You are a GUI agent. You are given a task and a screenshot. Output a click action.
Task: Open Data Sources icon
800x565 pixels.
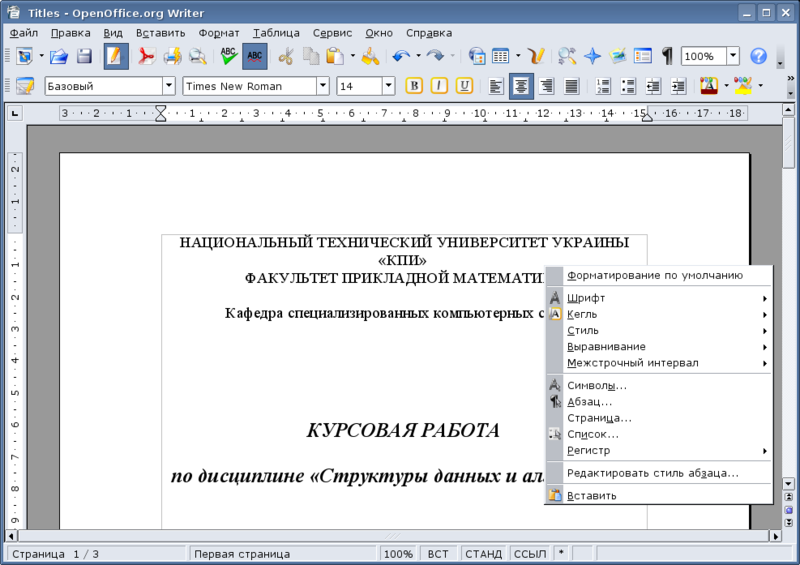pos(642,56)
